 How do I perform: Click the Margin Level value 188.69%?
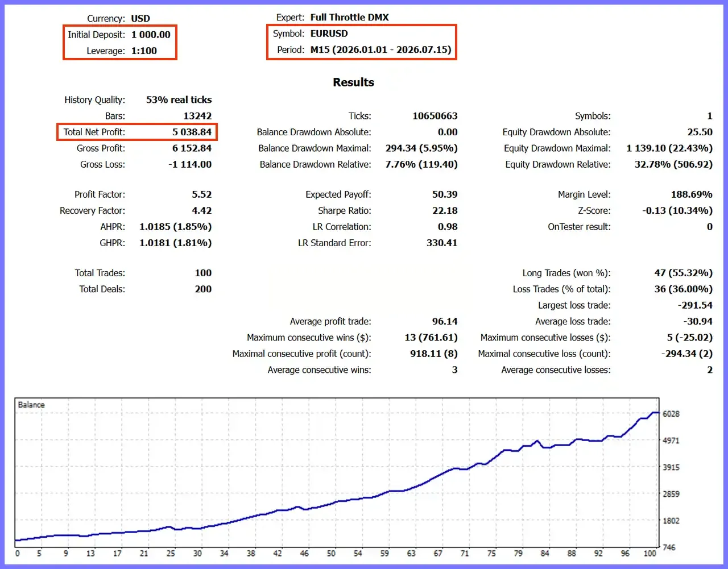692,194
